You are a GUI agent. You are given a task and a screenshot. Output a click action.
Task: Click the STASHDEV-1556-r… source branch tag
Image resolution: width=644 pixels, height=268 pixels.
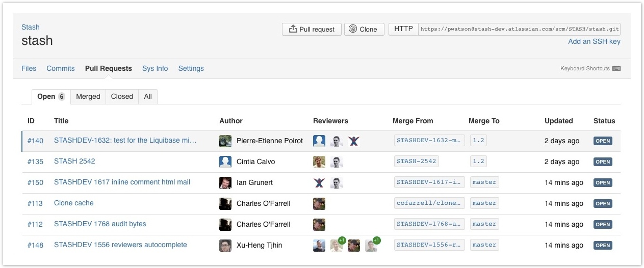pos(429,245)
